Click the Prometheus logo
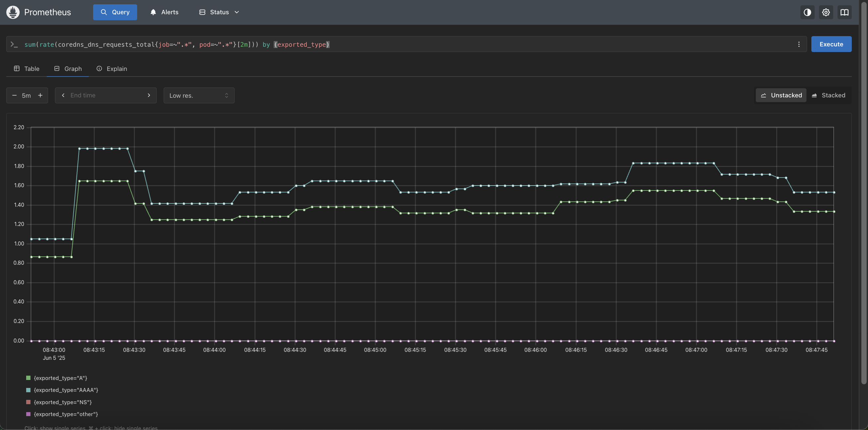Screen dimensions: 868x430 pos(13,12)
